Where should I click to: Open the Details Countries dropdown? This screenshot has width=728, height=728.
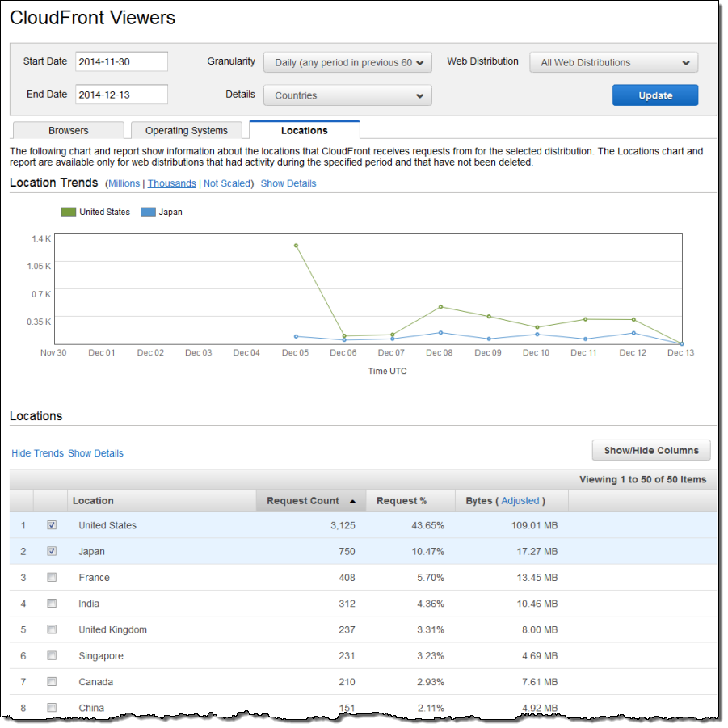(x=347, y=95)
